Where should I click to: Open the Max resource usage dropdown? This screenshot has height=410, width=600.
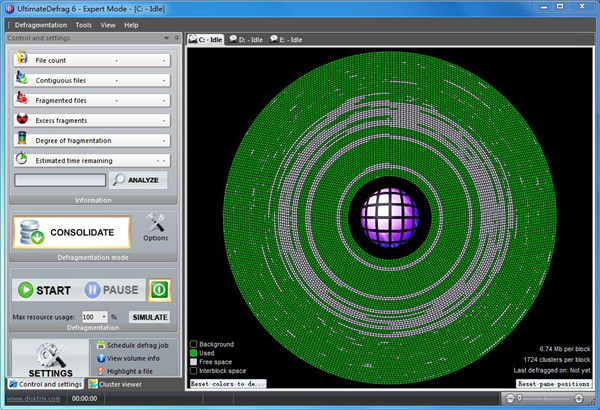tap(103, 317)
